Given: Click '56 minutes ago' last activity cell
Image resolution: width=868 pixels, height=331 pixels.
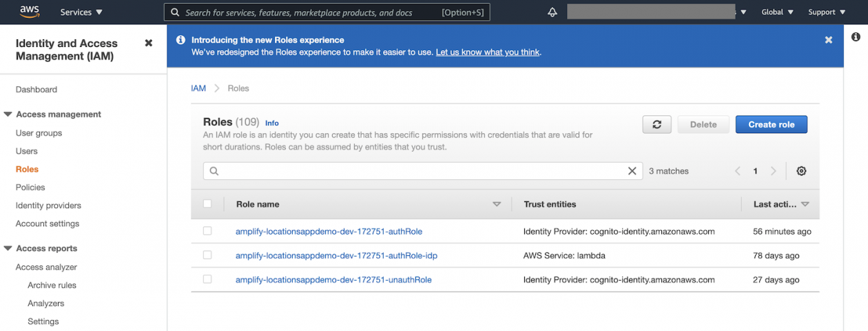Looking at the screenshot, I should tap(782, 232).
